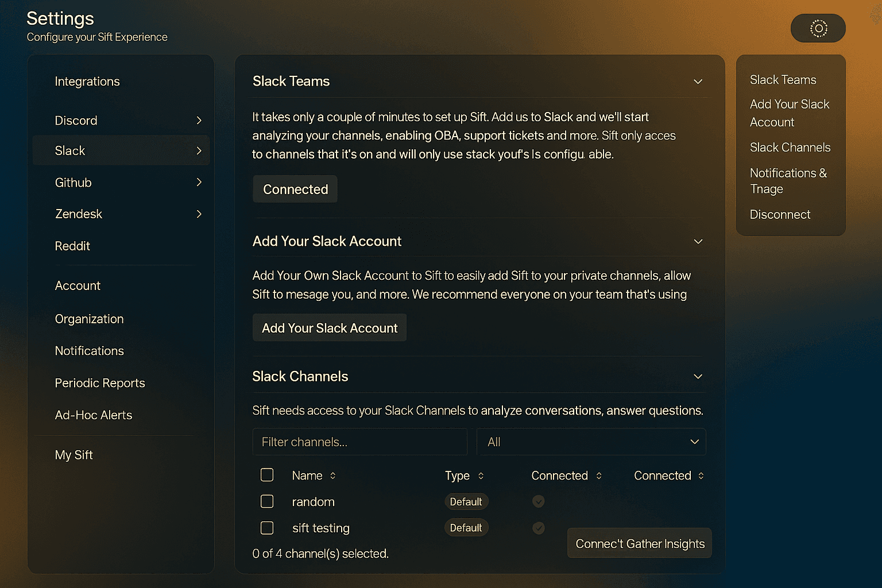The image size is (882, 588).
Task: Click the connected check icon for sift testing
Action: point(538,528)
